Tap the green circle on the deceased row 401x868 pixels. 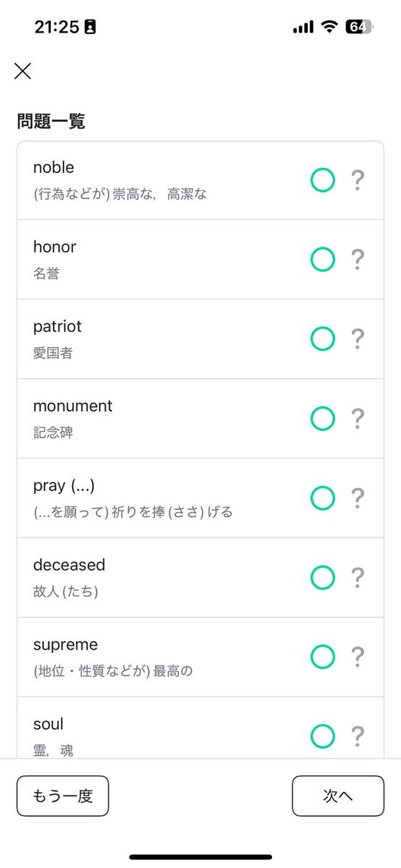323,577
